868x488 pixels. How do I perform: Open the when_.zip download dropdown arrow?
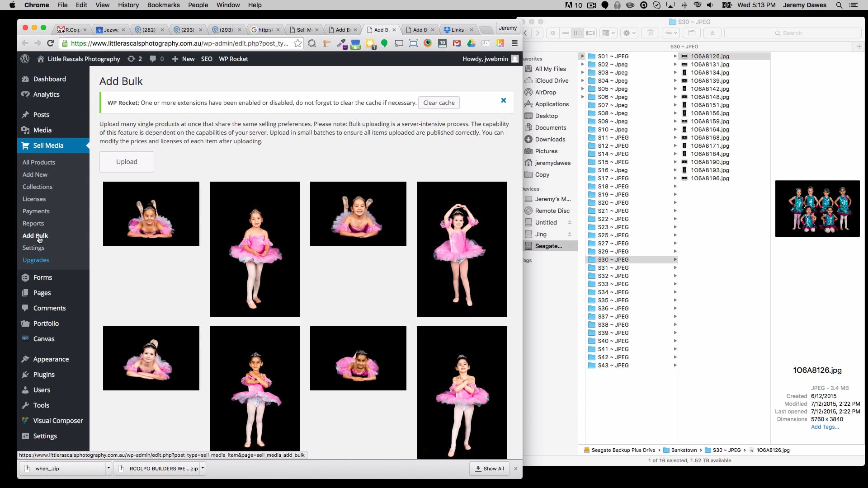(x=108, y=469)
